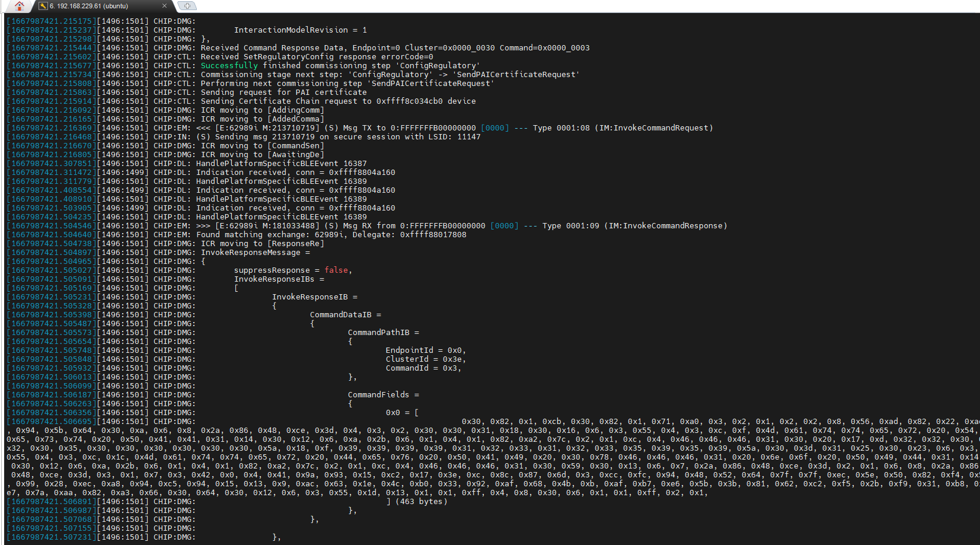The height and width of the screenshot is (545, 980).
Task: Click 'InteractionModelRevision = 1' line
Action: tap(301, 30)
